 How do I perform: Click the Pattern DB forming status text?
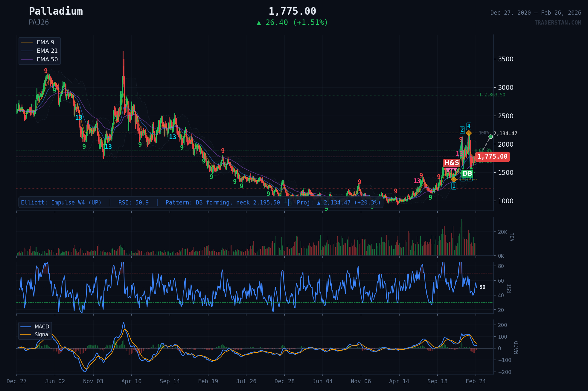click(x=223, y=203)
